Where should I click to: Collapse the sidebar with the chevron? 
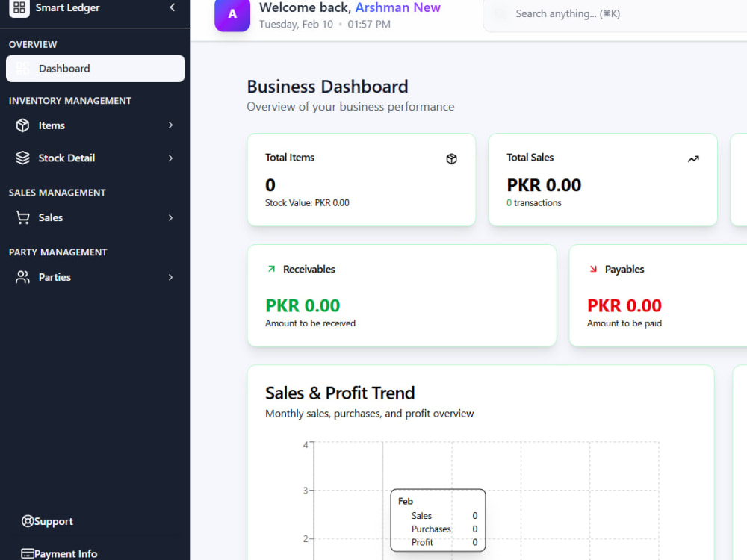point(173,7)
